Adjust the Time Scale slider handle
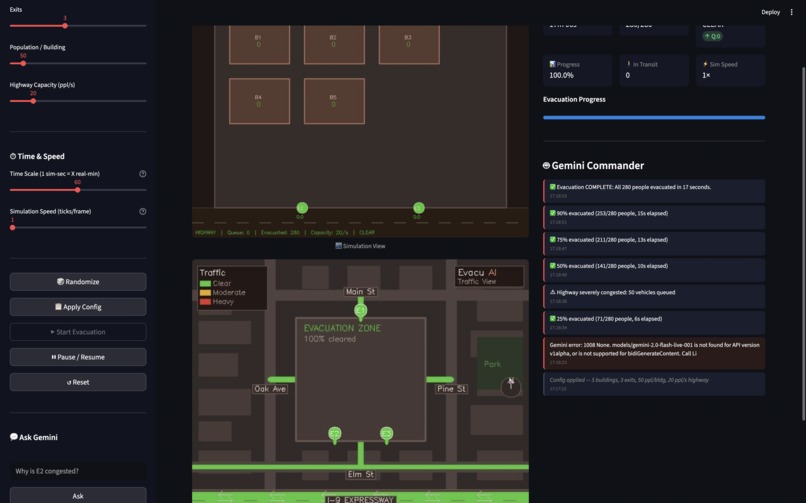This screenshot has height=503, width=806. click(78, 190)
